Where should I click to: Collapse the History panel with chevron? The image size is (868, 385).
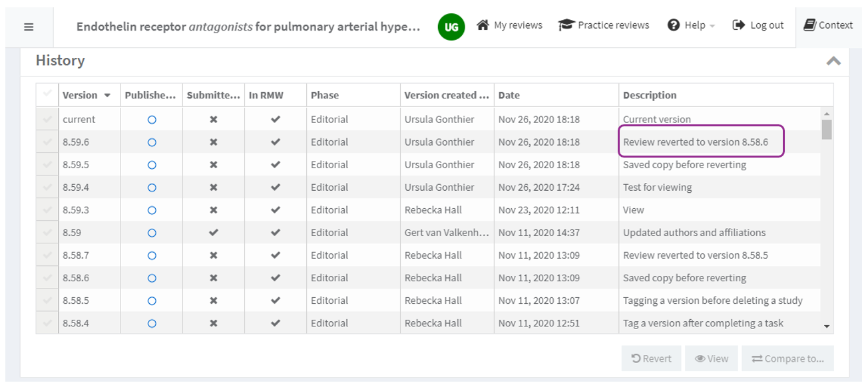click(x=833, y=61)
